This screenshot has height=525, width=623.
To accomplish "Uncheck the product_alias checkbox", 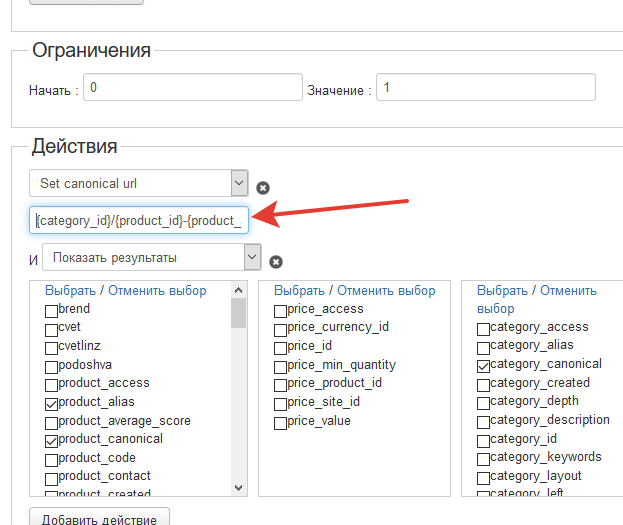I will (52, 403).
